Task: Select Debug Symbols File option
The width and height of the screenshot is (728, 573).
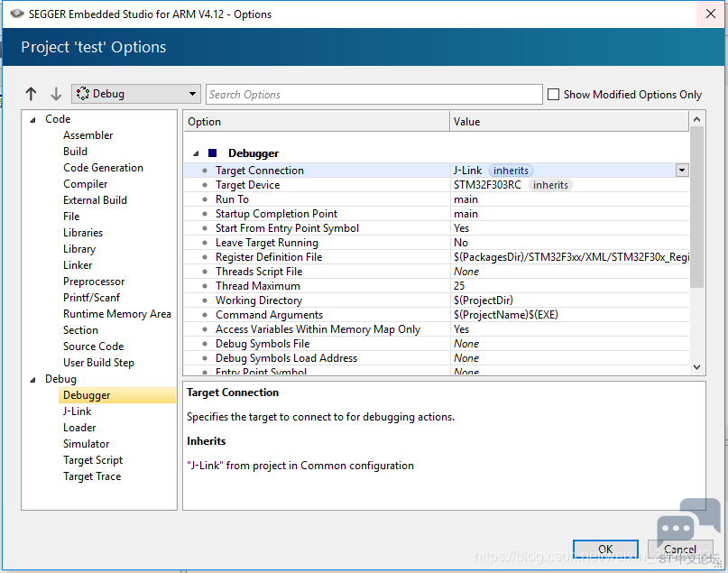Action: click(437, 343)
